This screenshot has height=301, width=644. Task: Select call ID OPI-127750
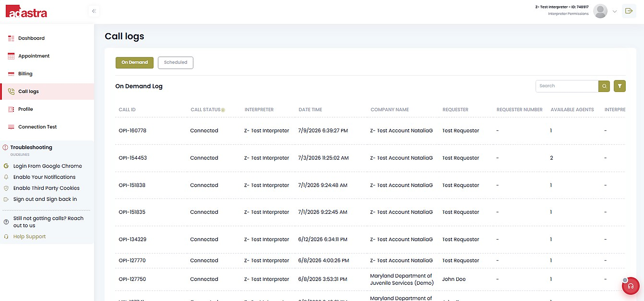132,279
